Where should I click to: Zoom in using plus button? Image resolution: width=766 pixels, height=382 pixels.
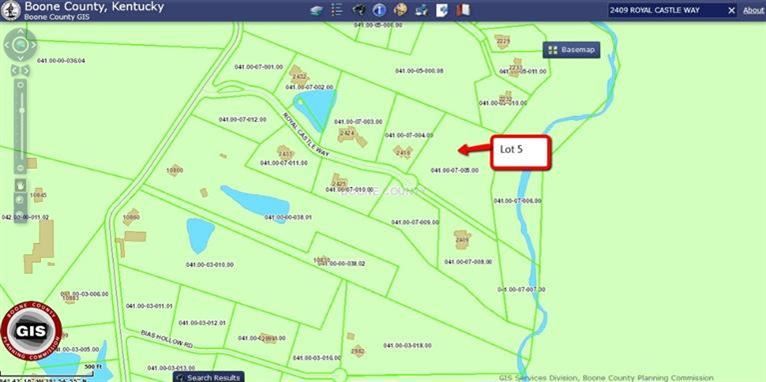[21, 85]
